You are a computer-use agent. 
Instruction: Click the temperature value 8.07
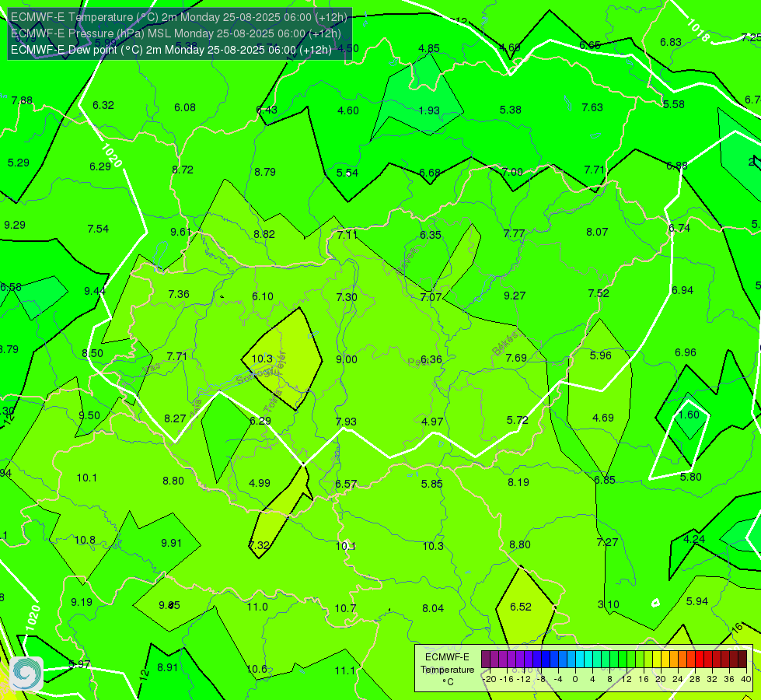(x=597, y=233)
